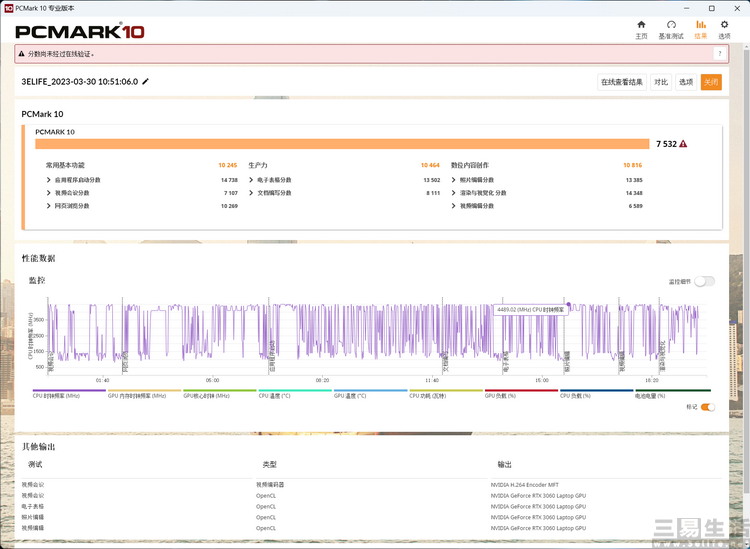Toggle the 监控细节 monitoring details switch
This screenshot has width=750, height=549.
[705, 281]
